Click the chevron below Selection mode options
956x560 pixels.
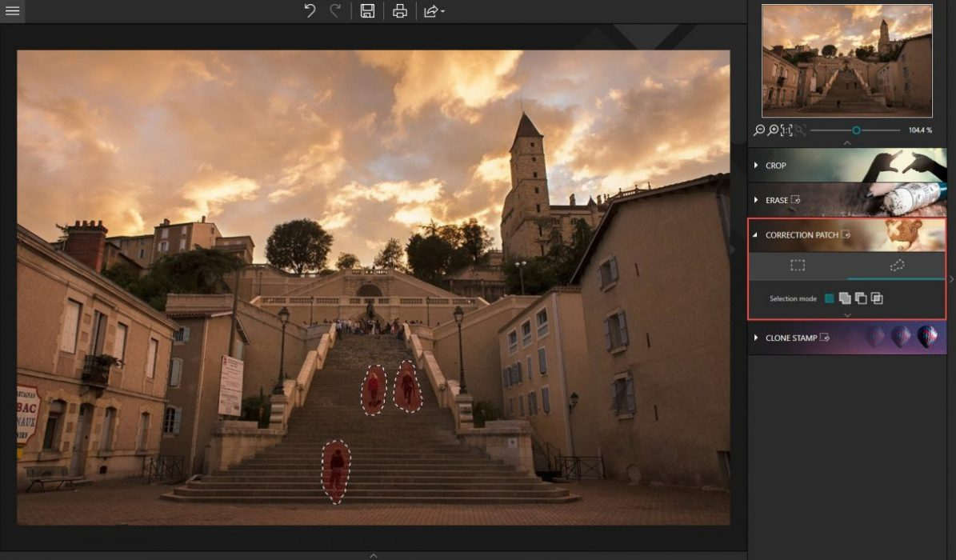[846, 315]
